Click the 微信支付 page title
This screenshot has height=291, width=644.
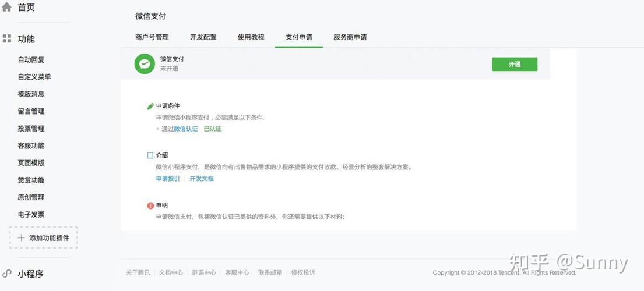pos(150,16)
